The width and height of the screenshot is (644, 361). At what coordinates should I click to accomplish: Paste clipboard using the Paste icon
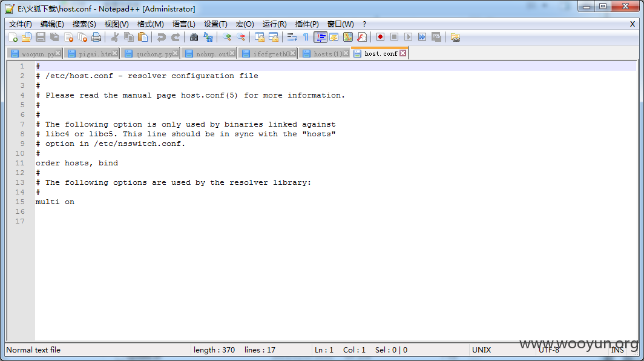point(143,38)
